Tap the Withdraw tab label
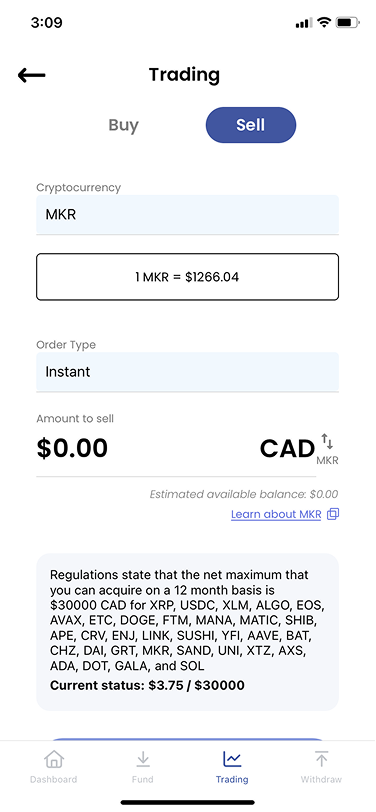Viewport: 376px width, 812px height. tap(321, 779)
